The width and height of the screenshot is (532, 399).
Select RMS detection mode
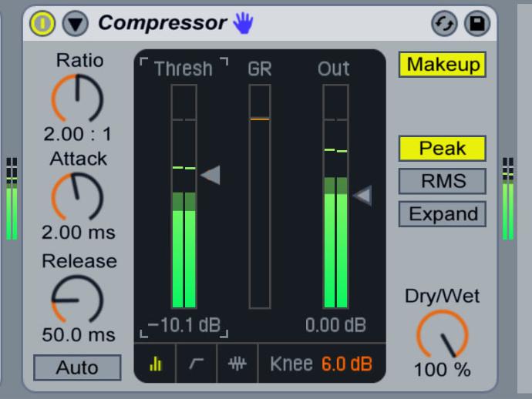coord(442,181)
